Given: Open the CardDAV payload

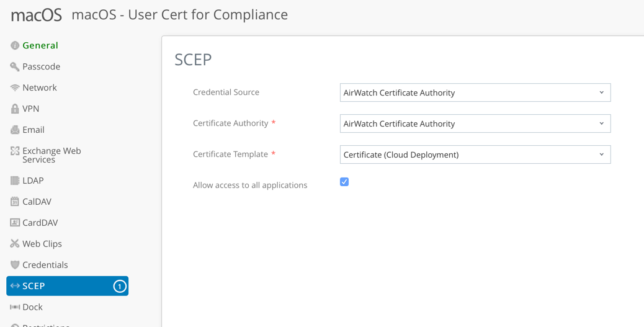Looking at the screenshot, I should click(x=40, y=222).
